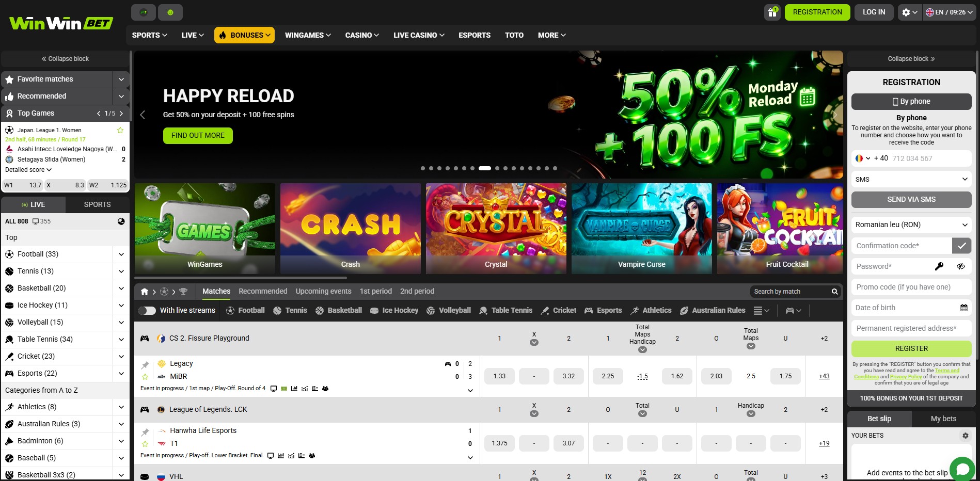This screenshot has width=980, height=481.
Task: Open Detailed score dropdown
Action: click(x=28, y=170)
